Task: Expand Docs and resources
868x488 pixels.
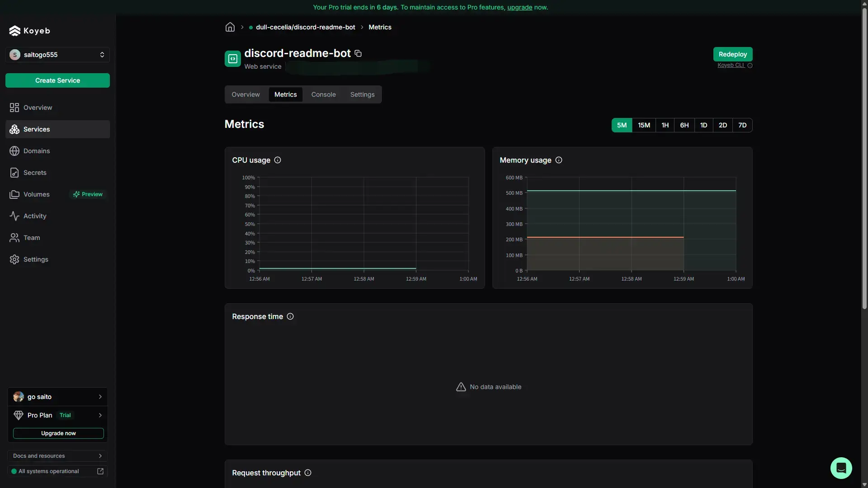Action: tap(57, 456)
